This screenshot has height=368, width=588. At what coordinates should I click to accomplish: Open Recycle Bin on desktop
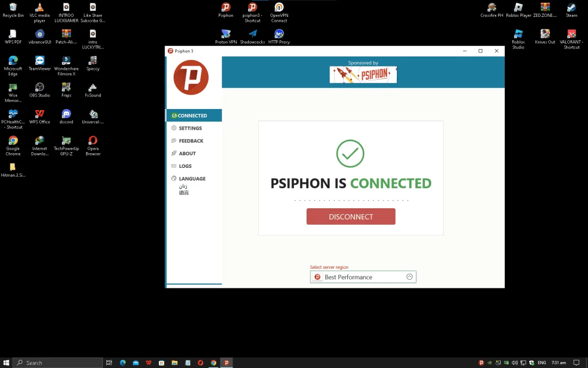(13, 10)
